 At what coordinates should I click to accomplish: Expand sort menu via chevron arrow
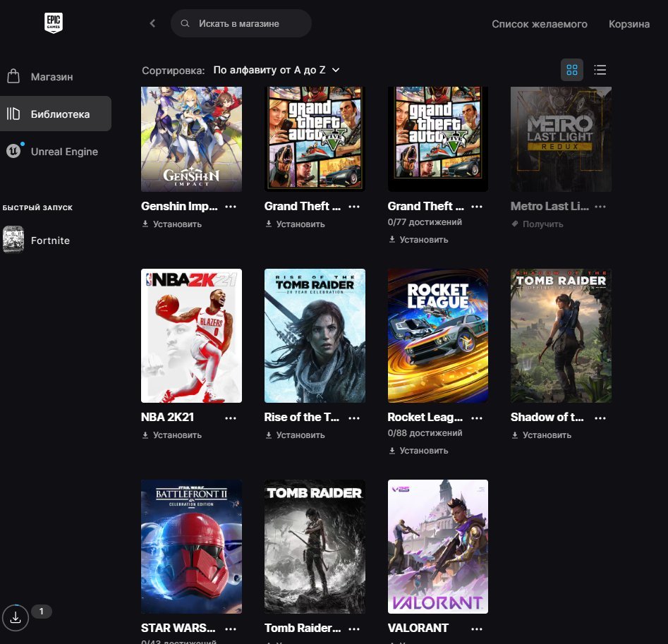tap(336, 70)
